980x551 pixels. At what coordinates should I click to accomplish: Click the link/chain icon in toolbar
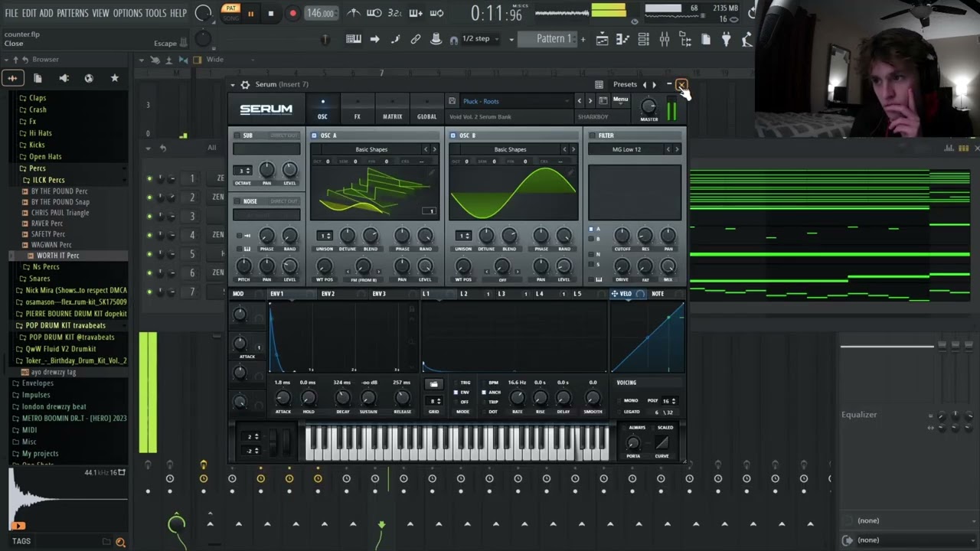click(x=416, y=39)
